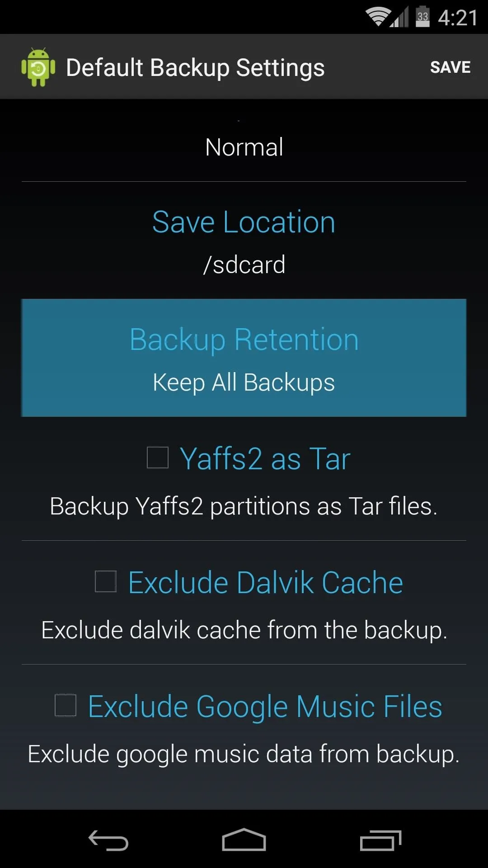Open the Save Location setting

tap(244, 241)
